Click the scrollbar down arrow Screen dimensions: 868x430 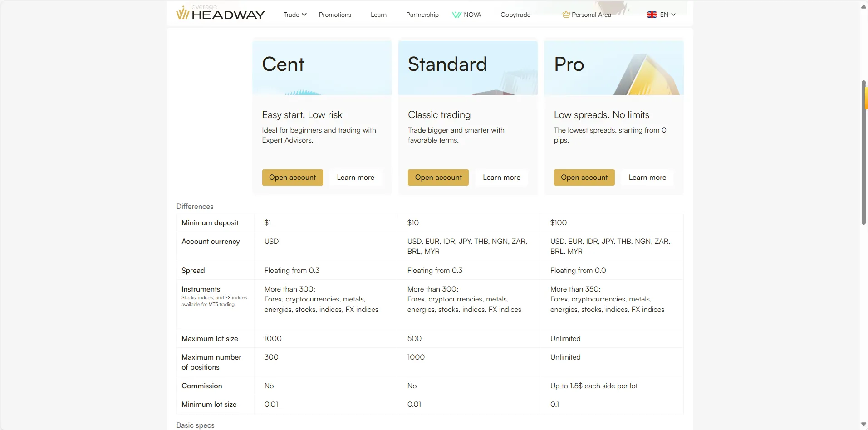863,425
